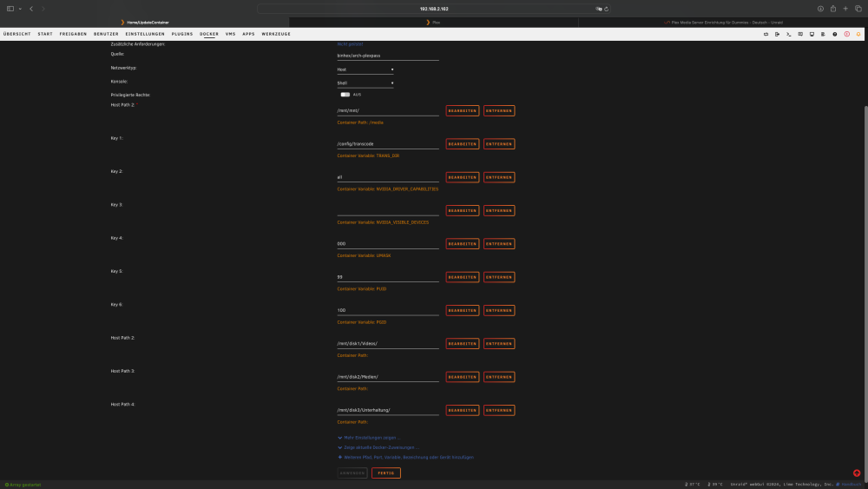
Task: Select the DOCKER menu item
Action: 209,35
